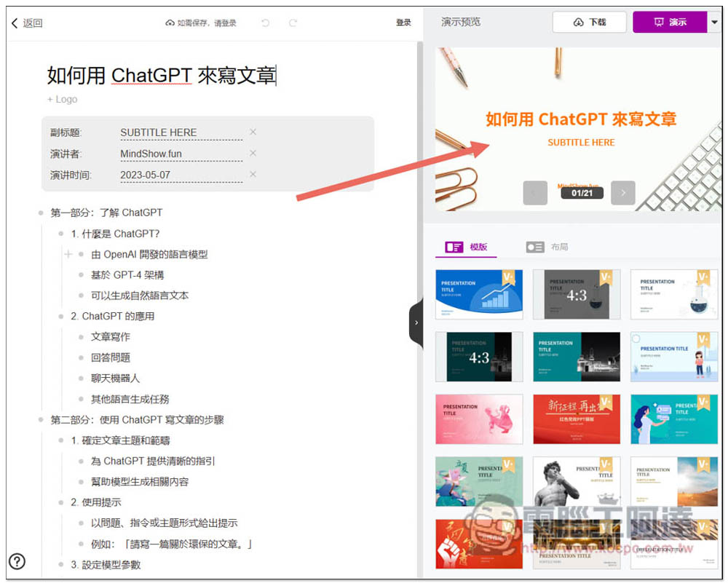728x586 pixels.
Task: Click the plus icon beside OpenAI item
Action: coord(68,254)
